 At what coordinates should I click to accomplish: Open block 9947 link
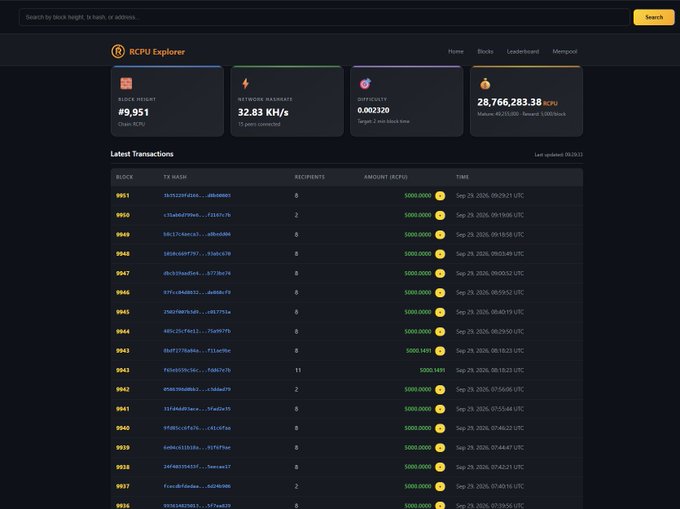tap(123, 273)
